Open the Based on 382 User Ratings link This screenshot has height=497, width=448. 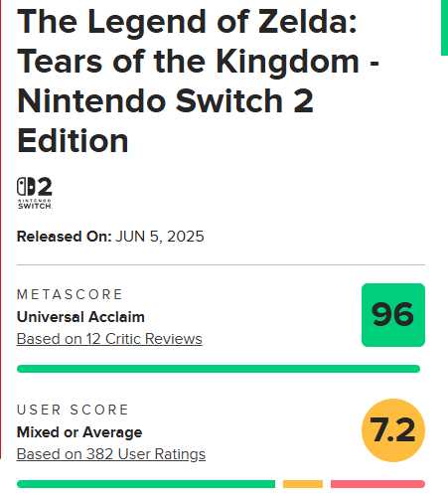pyautogui.click(x=111, y=454)
